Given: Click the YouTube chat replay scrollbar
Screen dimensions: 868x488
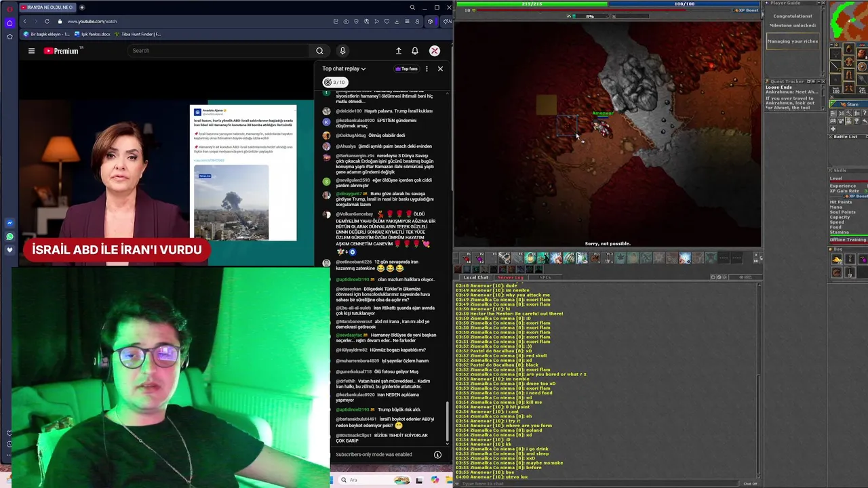Looking at the screenshot, I should [x=448, y=421].
